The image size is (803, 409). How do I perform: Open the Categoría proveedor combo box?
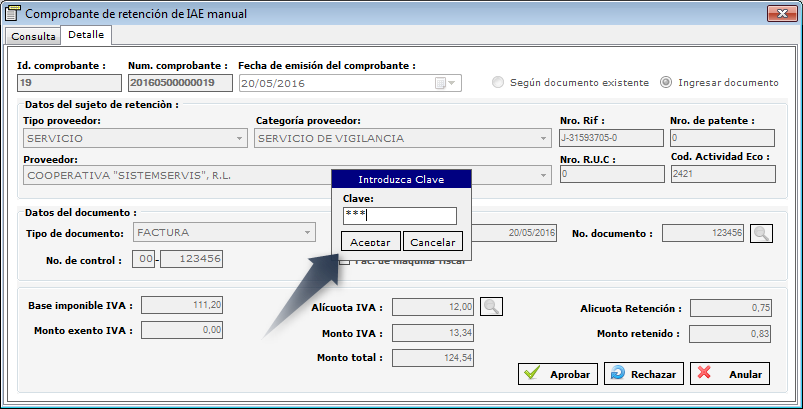[x=543, y=138]
